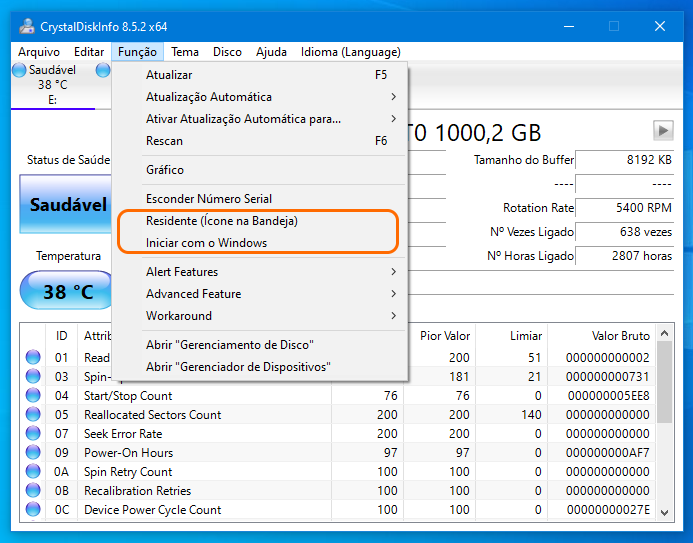Click status circle of Start/Stop Count row

(33, 395)
